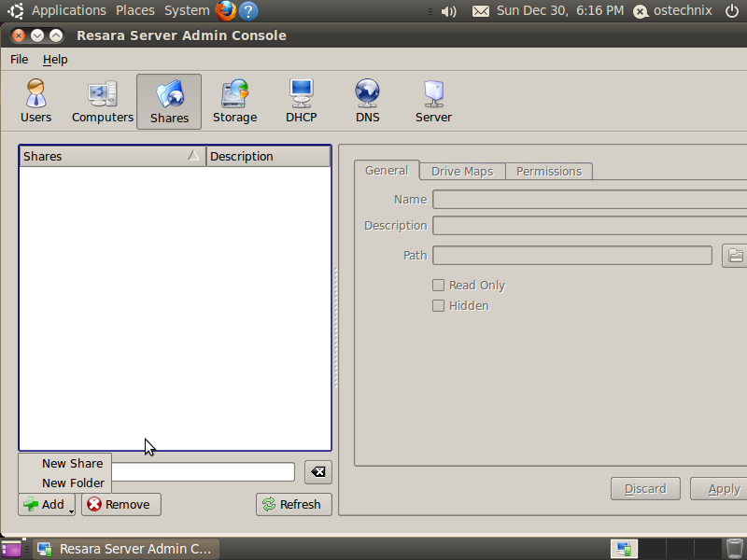Image resolution: width=747 pixels, height=560 pixels.
Task: Click the filter text box above Refresh
Action: coord(204,472)
